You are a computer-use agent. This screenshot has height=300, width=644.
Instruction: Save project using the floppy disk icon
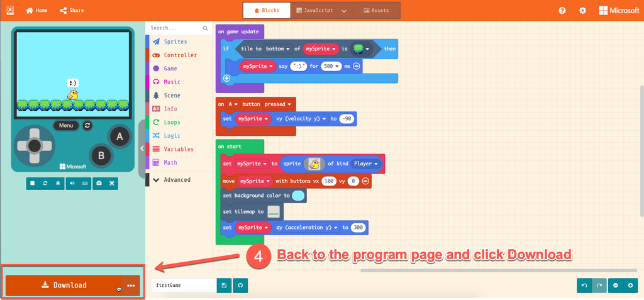tap(225, 286)
